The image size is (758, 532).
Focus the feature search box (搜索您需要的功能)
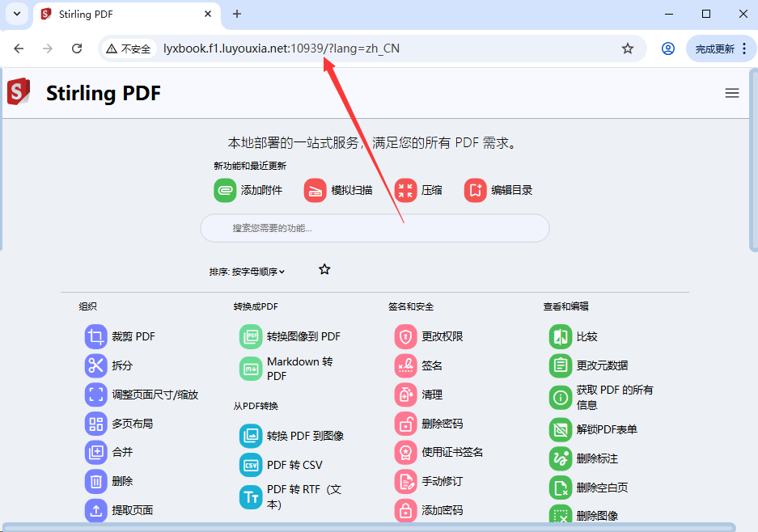coord(375,228)
